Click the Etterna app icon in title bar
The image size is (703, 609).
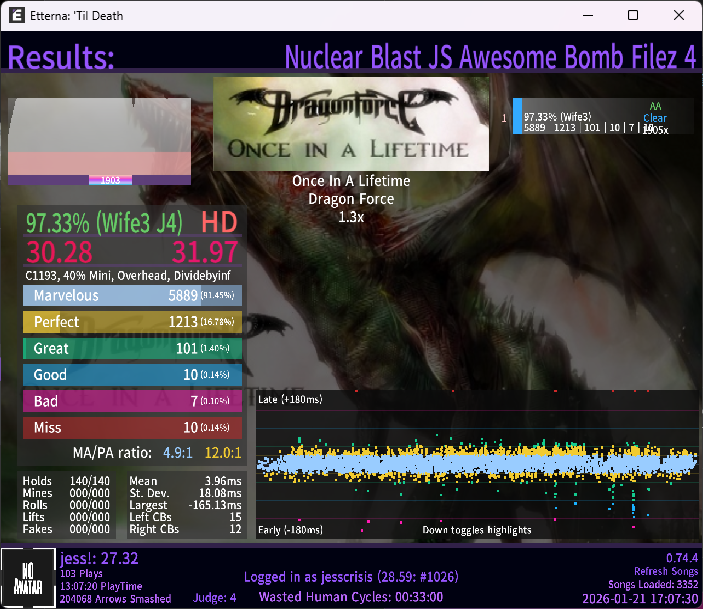(17, 16)
